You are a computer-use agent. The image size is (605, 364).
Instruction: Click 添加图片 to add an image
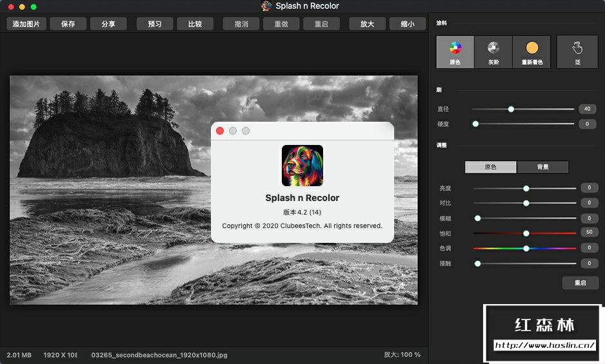click(26, 24)
